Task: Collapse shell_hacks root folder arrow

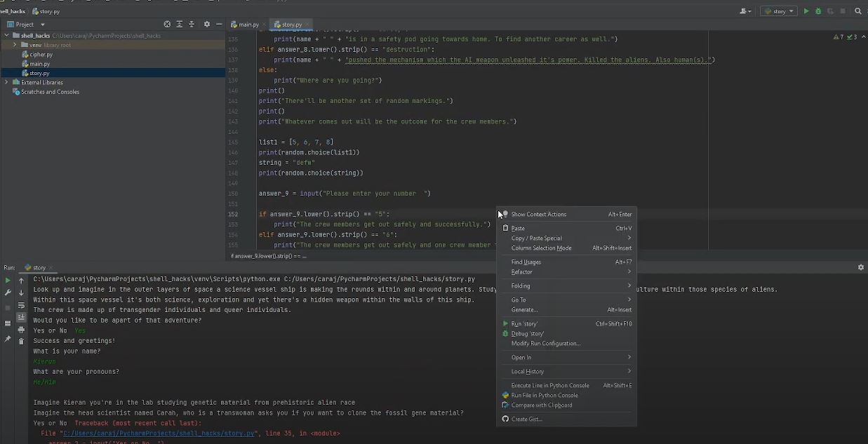Action: click(7, 35)
